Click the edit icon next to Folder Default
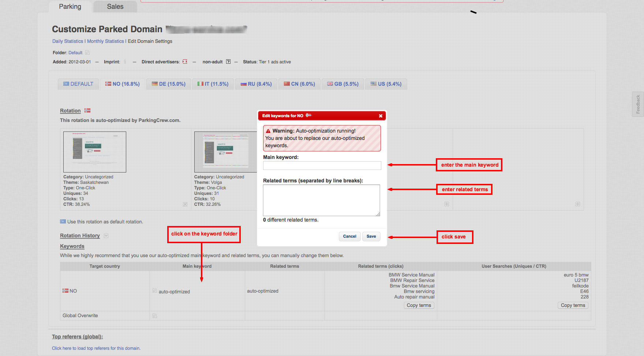Screen dimensions: 644x356 pyautogui.click(x=87, y=53)
